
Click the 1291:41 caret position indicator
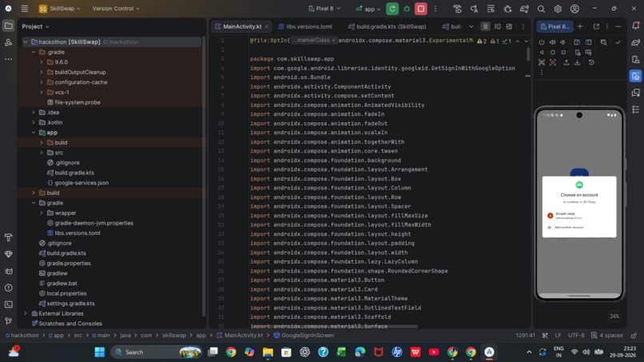pyautogui.click(x=525, y=336)
